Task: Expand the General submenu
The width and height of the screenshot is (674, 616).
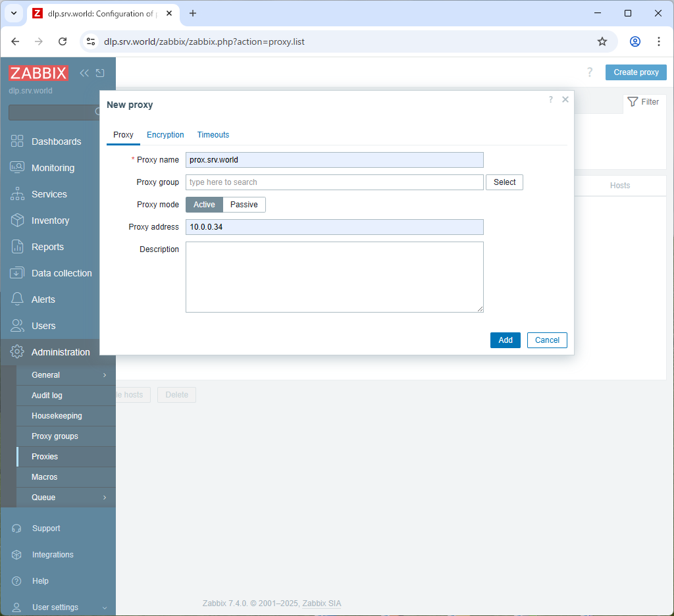Action: point(58,375)
